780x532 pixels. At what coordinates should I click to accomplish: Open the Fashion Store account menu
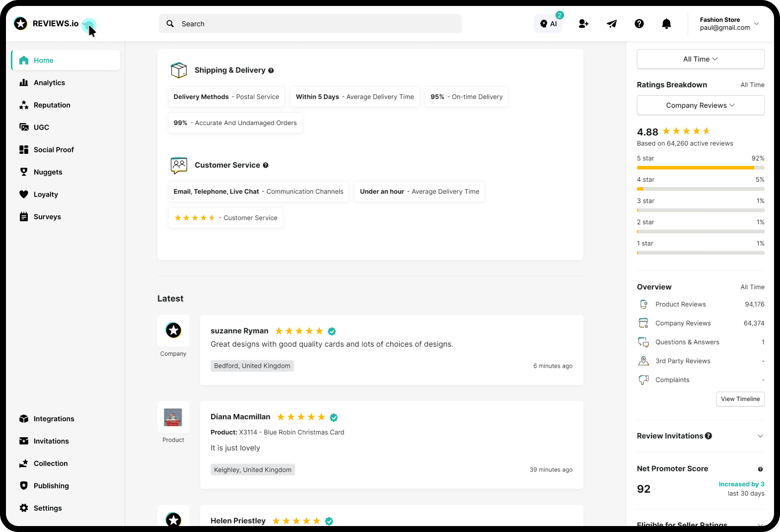point(729,24)
